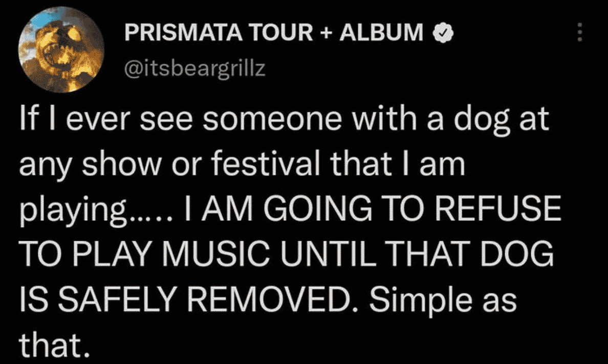The width and height of the screenshot is (608, 364).
Task: Click the word 'festival' in the tweet
Action: [x=267, y=164]
